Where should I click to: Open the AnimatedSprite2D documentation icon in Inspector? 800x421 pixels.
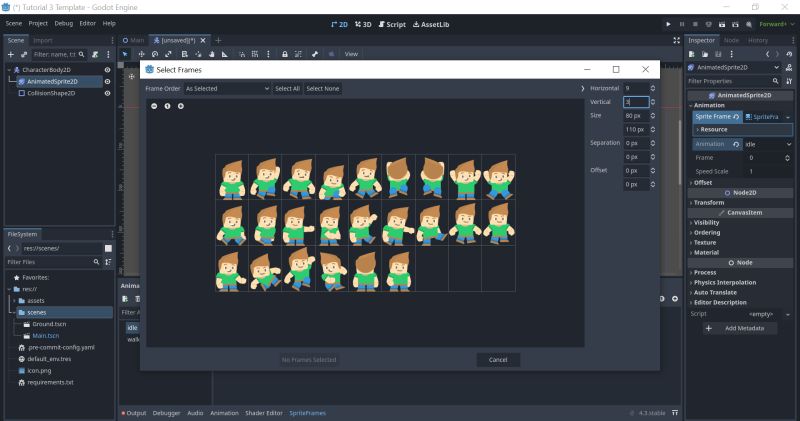click(789, 67)
